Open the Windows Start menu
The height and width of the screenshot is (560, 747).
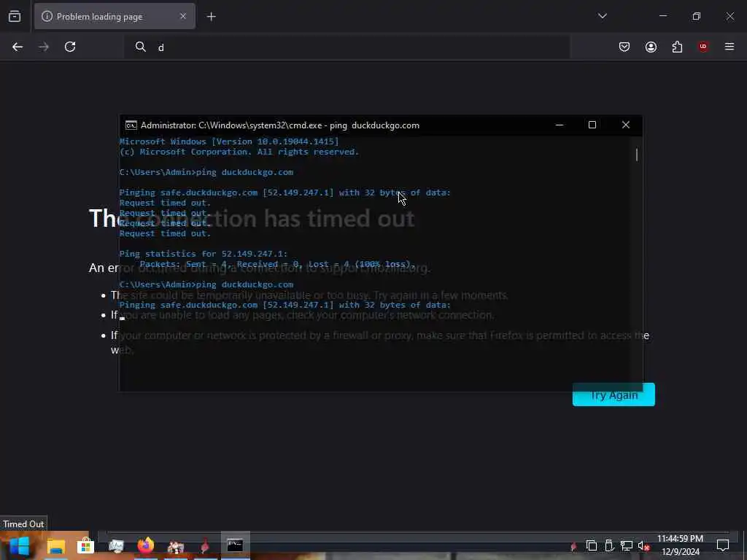(20, 545)
